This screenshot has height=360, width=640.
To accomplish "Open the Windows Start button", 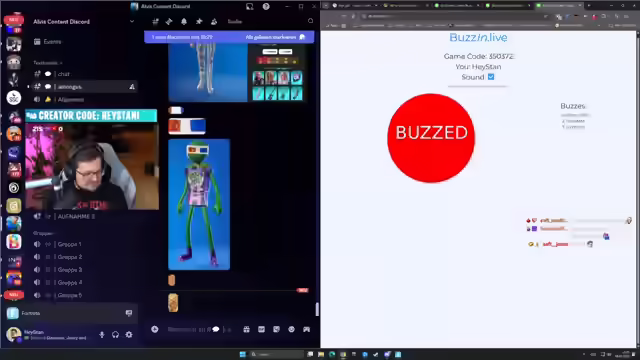I will click(x=242, y=354).
